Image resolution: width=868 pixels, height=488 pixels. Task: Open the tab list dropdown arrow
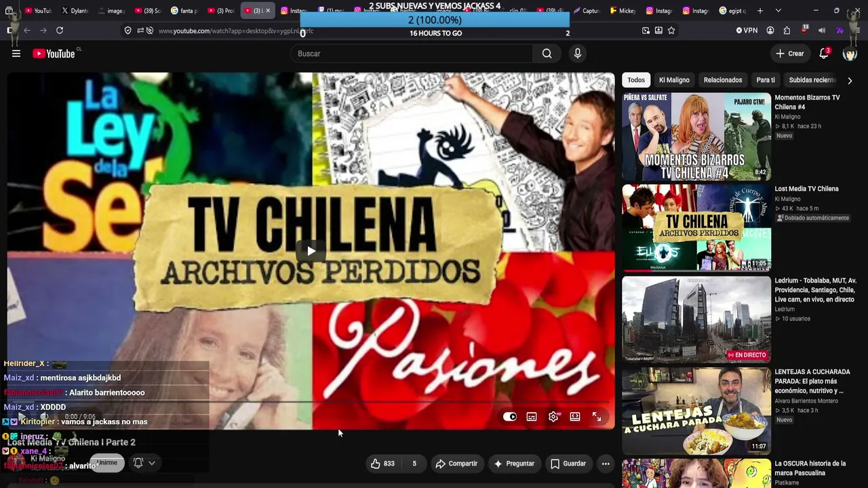pos(778,11)
